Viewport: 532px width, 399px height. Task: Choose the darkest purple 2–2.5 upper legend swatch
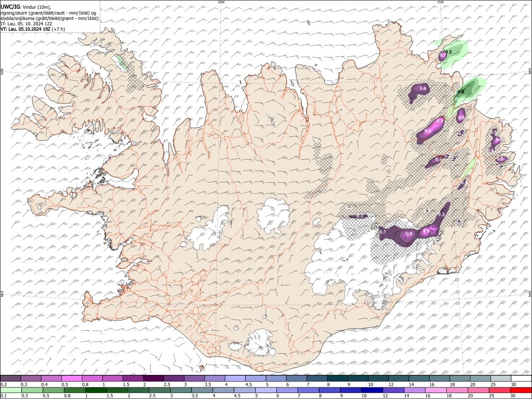pyautogui.click(x=153, y=379)
